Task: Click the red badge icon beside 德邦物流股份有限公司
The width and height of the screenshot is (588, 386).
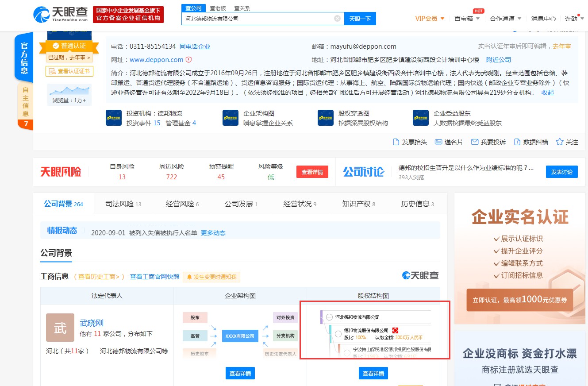Action: tap(396, 330)
